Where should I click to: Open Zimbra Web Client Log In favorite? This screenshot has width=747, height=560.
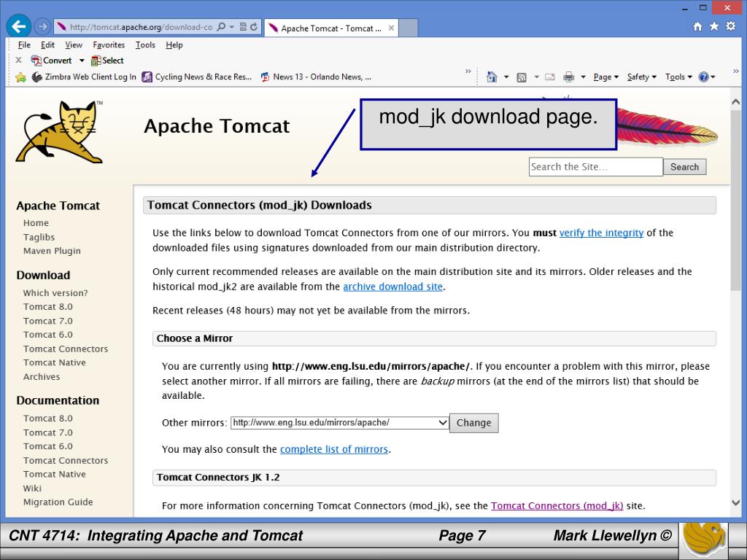[84, 77]
